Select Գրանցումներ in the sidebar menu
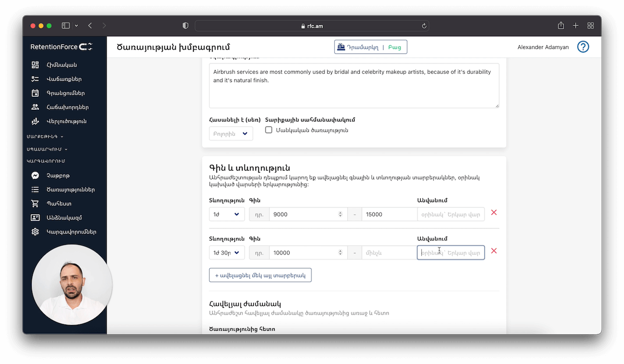This screenshot has width=624, height=364. click(x=66, y=93)
